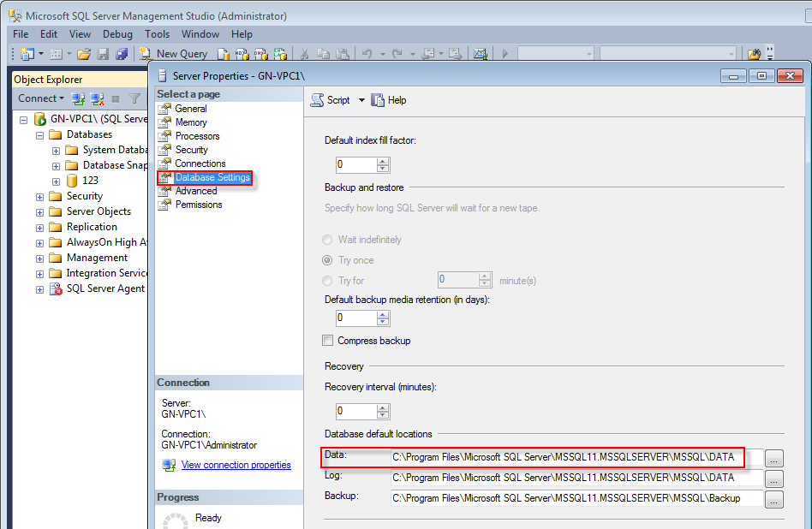
Task: Select the Try for radio button
Action: [x=327, y=281]
